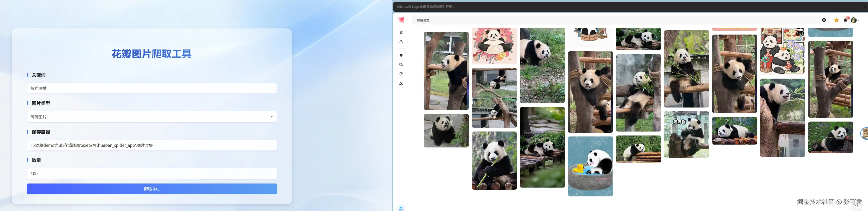Click the floating cat widget at right edge
The width and height of the screenshot is (868, 211).
864,133
